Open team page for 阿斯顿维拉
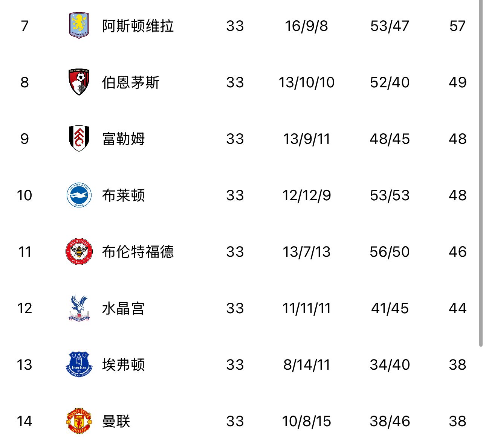486x448 pixels. [138, 26]
